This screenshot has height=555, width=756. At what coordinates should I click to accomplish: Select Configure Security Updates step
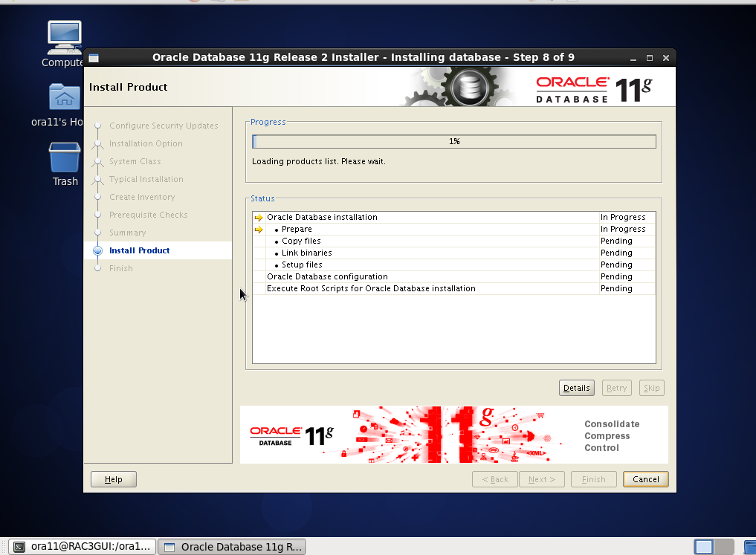(x=164, y=126)
